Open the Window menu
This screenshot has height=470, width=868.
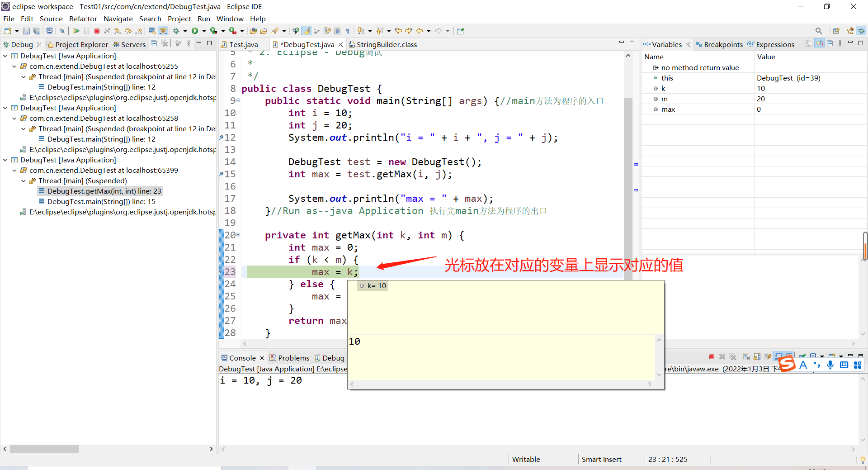click(x=230, y=19)
